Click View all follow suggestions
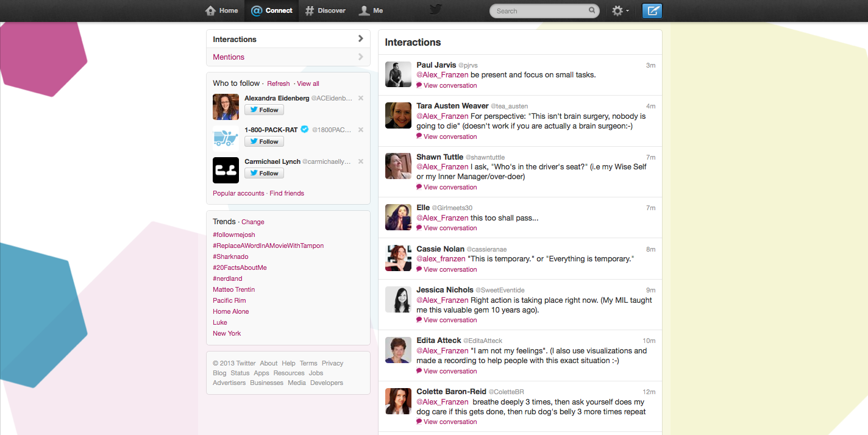The image size is (868, 435). click(x=308, y=83)
